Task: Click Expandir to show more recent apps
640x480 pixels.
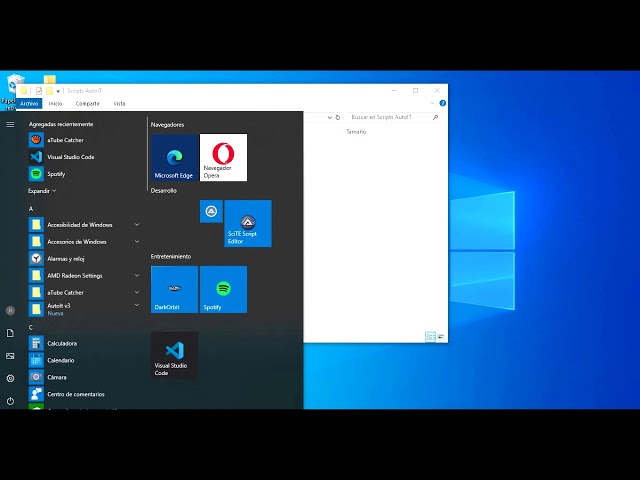Action: coord(42,191)
